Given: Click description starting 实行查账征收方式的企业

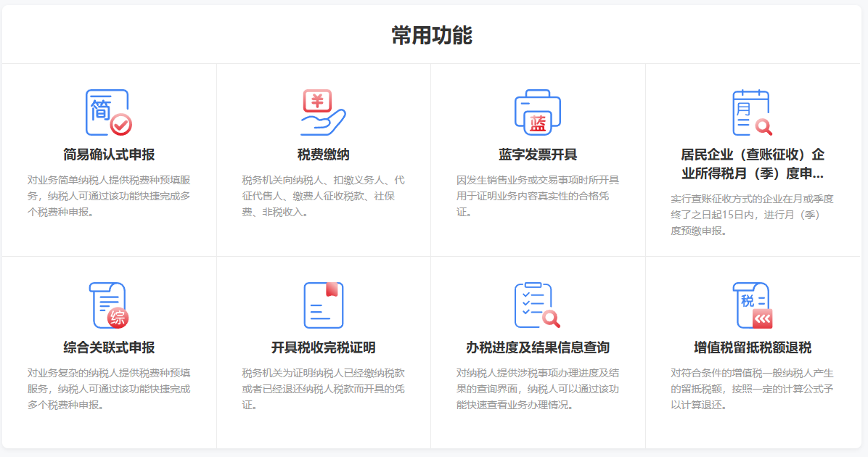Looking at the screenshot, I should (753, 215).
